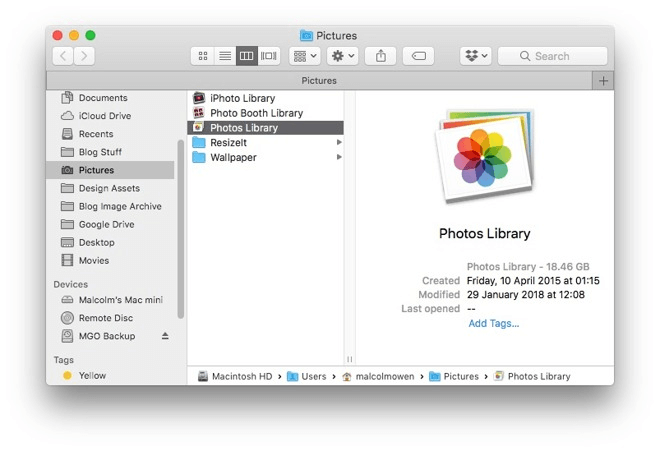This screenshot has height=451, width=660.
Task: Click the Photos Library preview title
Action: point(484,233)
